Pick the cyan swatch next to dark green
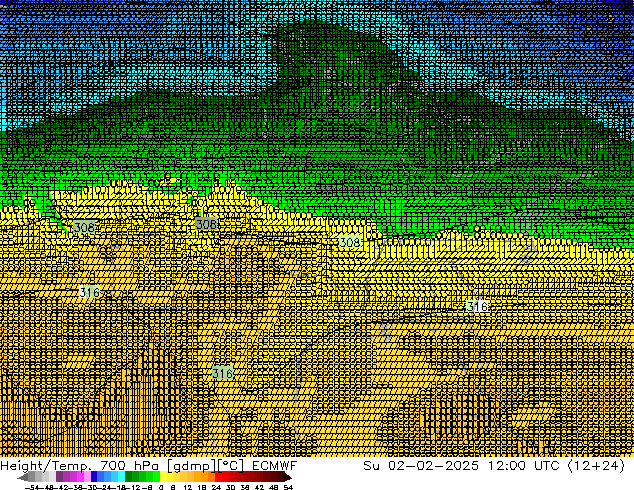The height and width of the screenshot is (490, 634). (x=121, y=477)
